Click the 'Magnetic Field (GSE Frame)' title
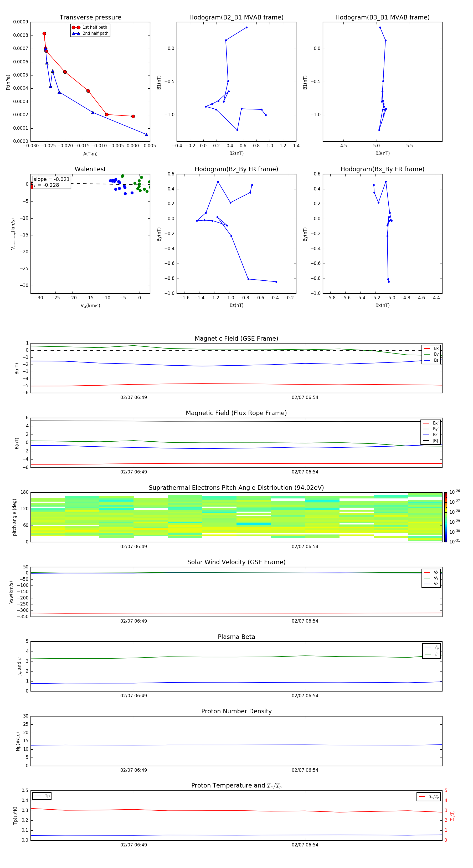This screenshot has height=868, width=473. 236,339
